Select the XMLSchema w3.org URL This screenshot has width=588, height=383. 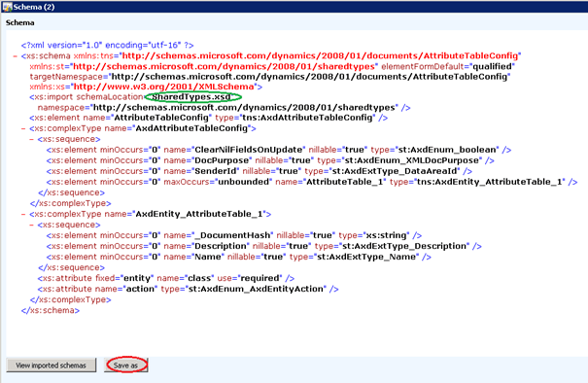click(163, 87)
